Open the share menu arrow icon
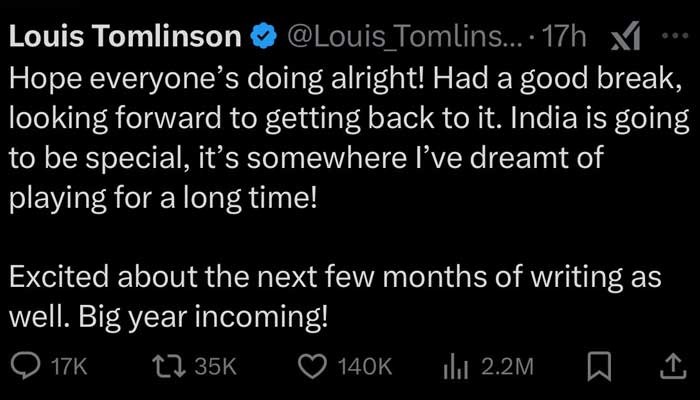 (x=670, y=367)
